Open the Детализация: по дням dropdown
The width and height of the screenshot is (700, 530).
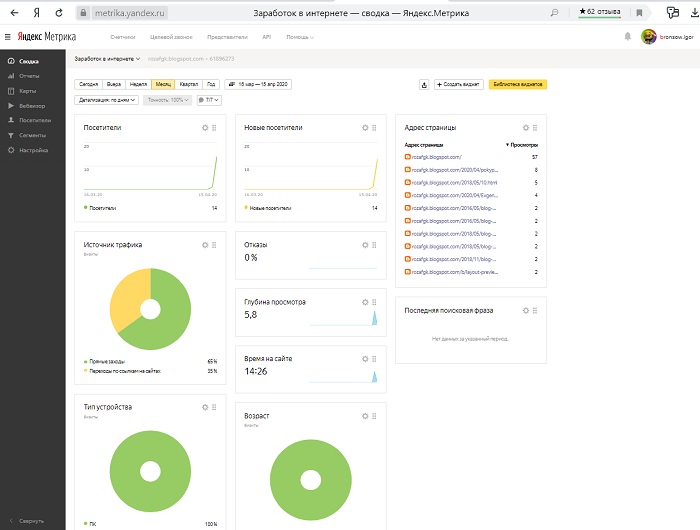click(107, 100)
